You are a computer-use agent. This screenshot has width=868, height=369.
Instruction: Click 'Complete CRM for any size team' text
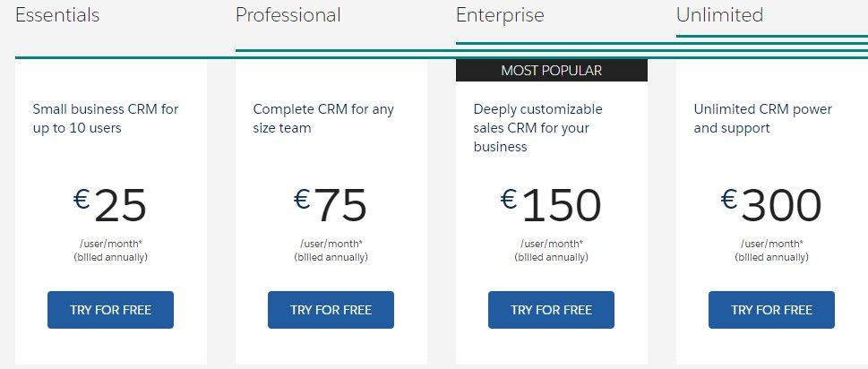pyautogui.click(x=323, y=118)
